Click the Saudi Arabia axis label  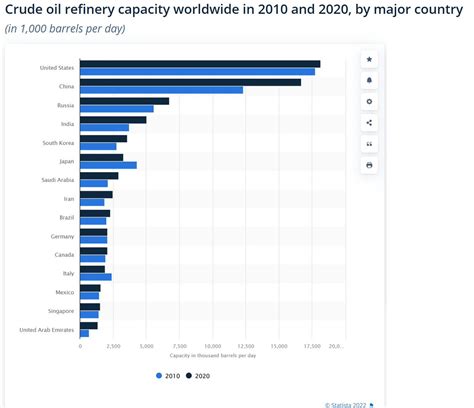(x=58, y=180)
